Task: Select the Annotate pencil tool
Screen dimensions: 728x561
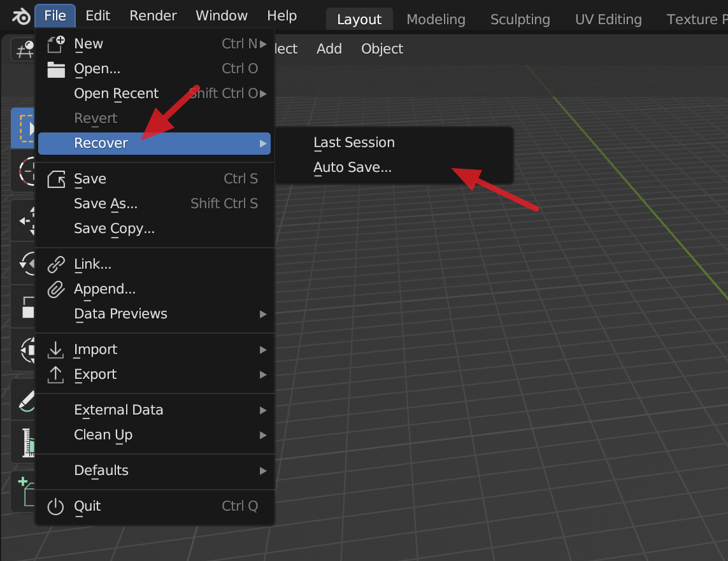Action: [23, 399]
